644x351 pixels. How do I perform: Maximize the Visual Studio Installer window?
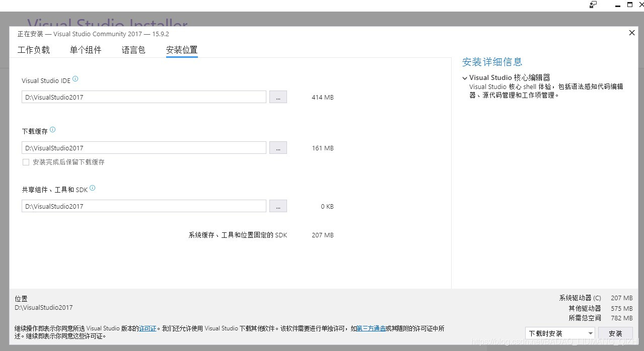[629, 5]
